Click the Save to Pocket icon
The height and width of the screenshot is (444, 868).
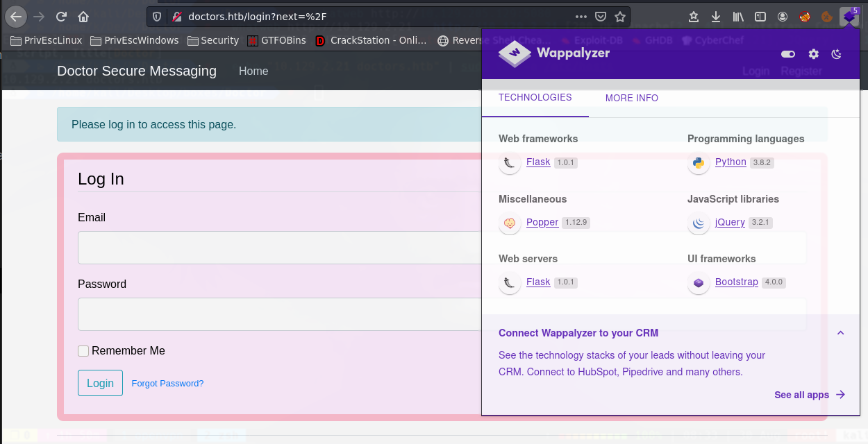tap(601, 17)
